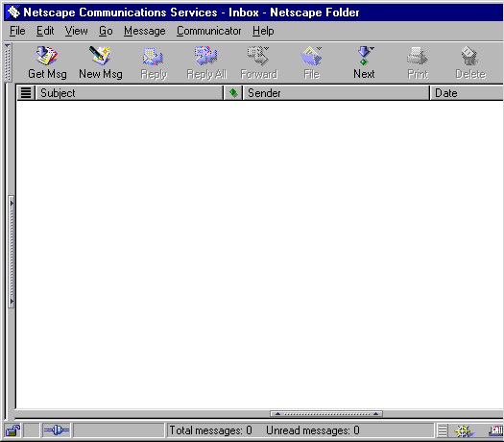This screenshot has width=504, height=442.
Task: Click the mailbox icon in component bar
Action: click(496, 431)
